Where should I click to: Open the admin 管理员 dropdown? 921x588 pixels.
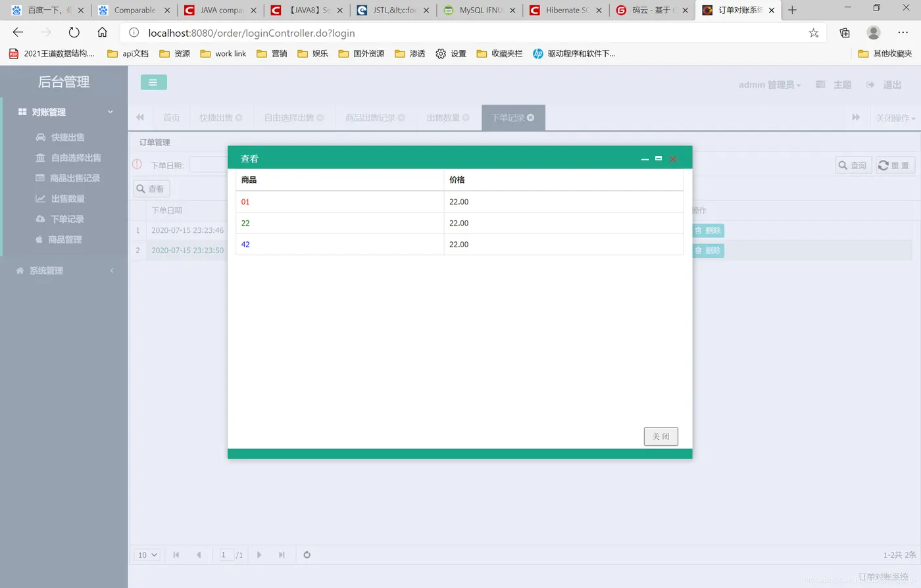(770, 85)
